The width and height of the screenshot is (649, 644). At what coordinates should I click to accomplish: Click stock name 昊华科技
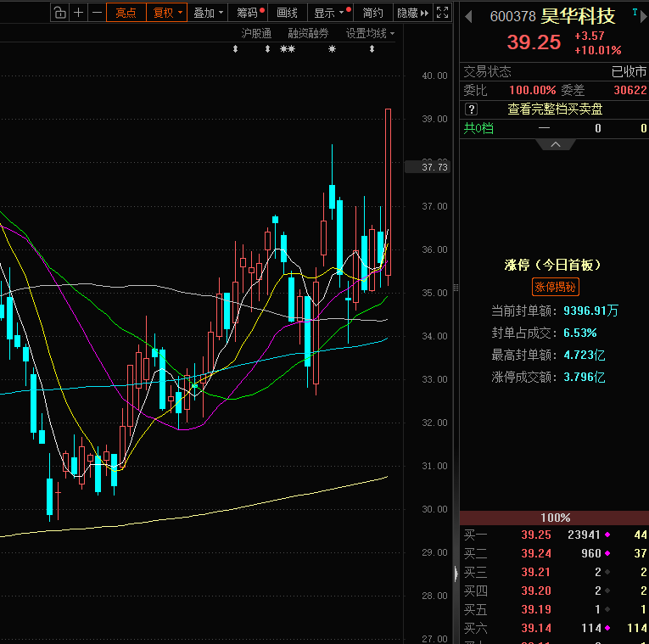pyautogui.click(x=578, y=16)
